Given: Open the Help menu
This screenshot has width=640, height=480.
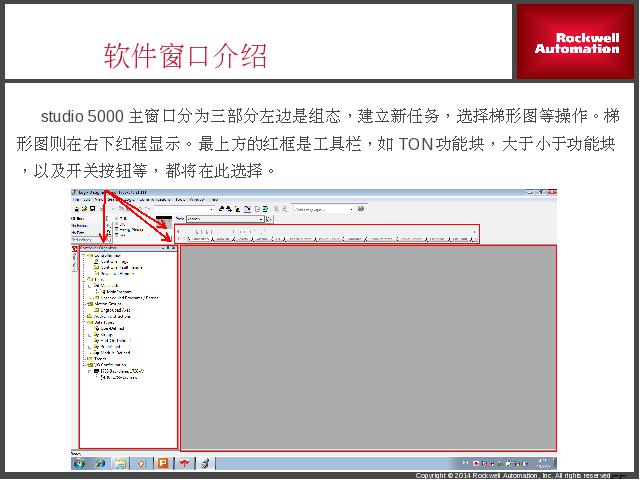Looking at the screenshot, I should (x=214, y=200).
